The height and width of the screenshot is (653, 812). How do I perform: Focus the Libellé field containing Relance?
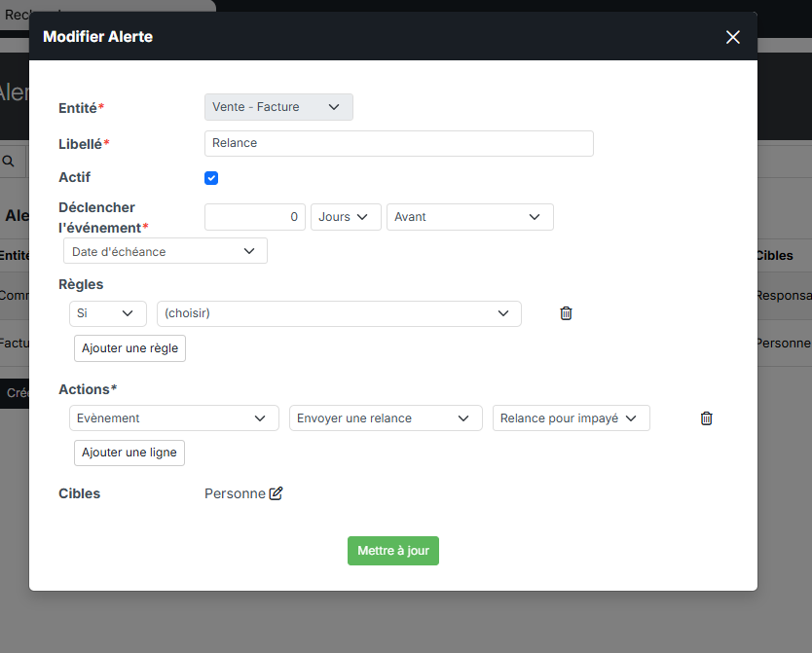399,143
